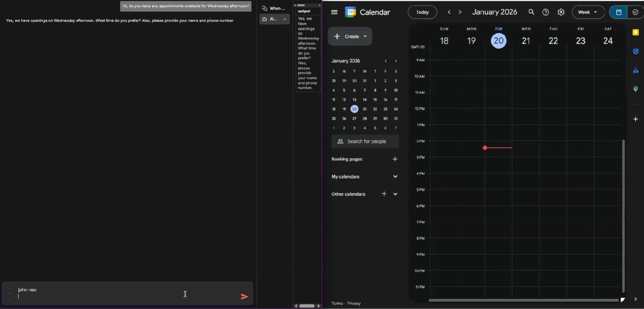Viewport: 644px width, 309px height.
Task: Select January 28 in mini calendar
Action: click(x=364, y=119)
